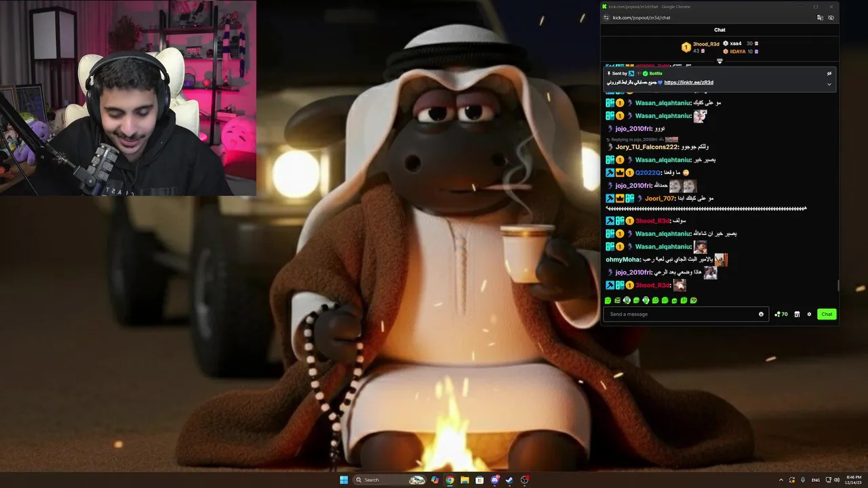Collapse the gifters leaderboard handle below xaa4

tap(719, 61)
